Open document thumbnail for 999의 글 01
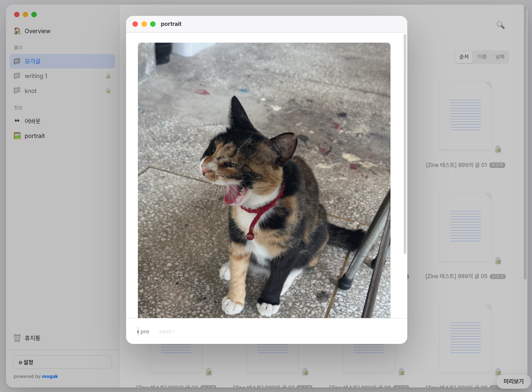The width and height of the screenshot is (532, 392). pos(465,116)
